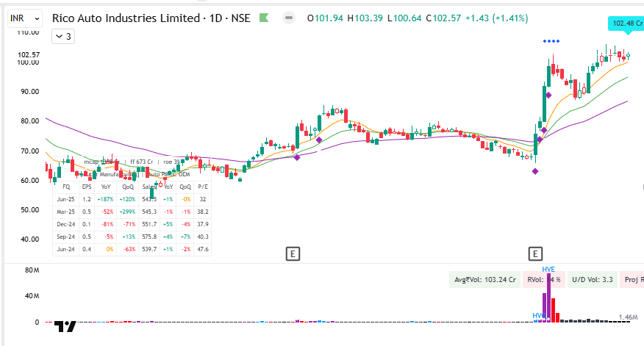The image size is (644, 346).
Task: Click the Mar-25 quarter row label
Action: [65, 212]
